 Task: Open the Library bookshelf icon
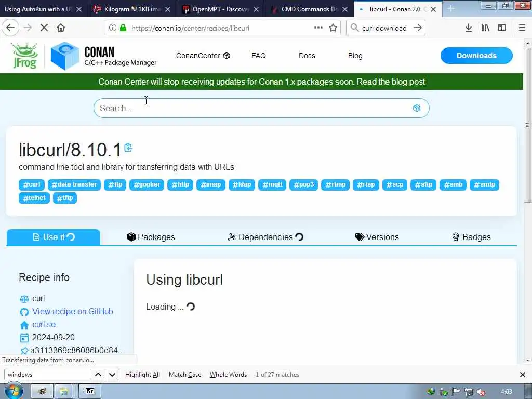485,28
